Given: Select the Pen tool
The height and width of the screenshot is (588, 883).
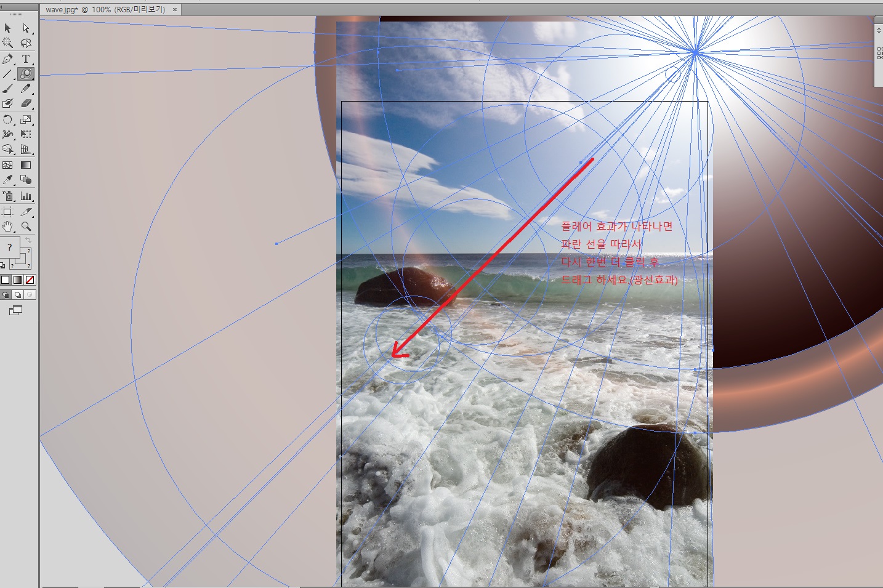Looking at the screenshot, I should (8, 59).
